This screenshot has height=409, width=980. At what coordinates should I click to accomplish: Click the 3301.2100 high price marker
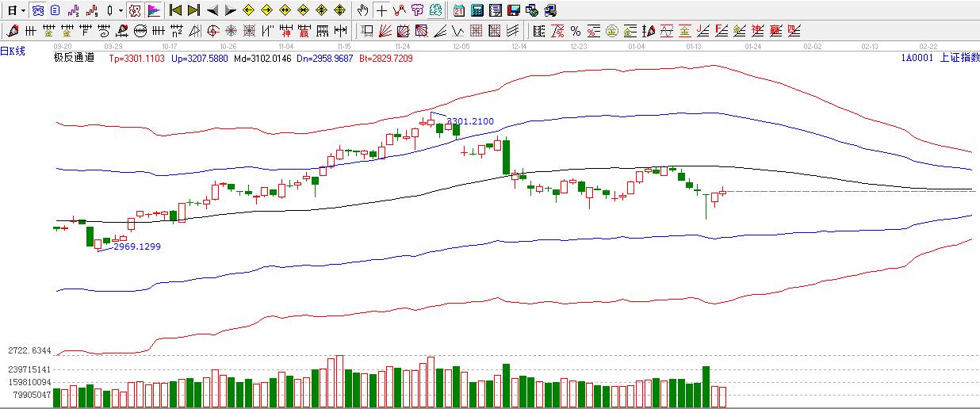click(x=470, y=121)
